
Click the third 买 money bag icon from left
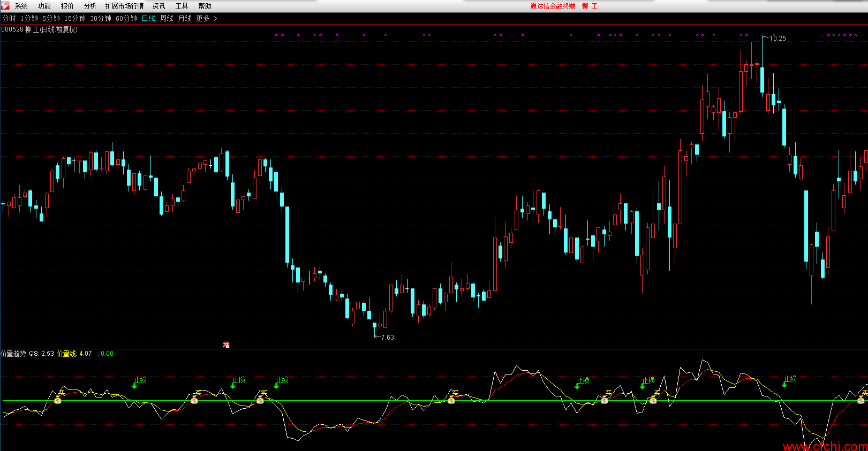pos(260,400)
